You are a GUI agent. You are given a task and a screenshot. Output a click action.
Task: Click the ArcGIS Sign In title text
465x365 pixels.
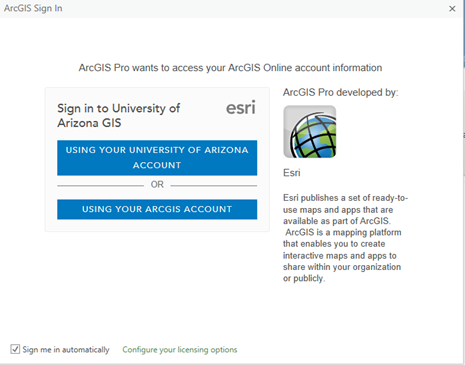tap(33, 8)
